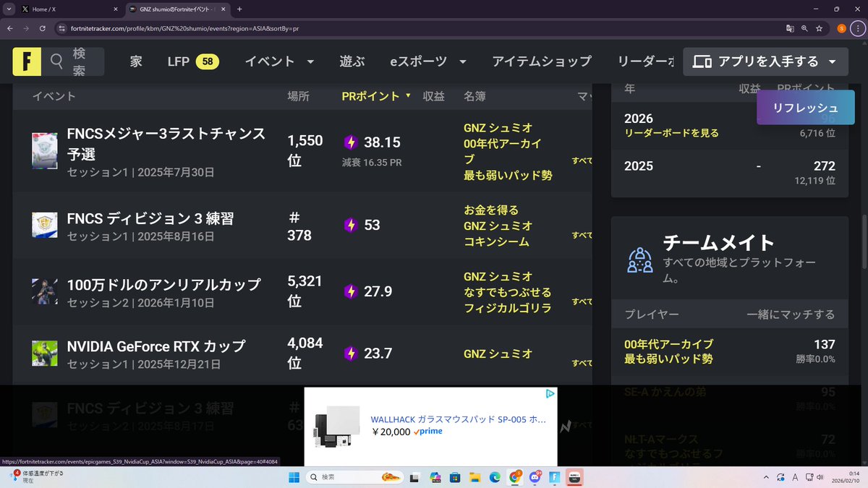
Task: Click the Discord icon on the taskbar
Action: [535, 477]
